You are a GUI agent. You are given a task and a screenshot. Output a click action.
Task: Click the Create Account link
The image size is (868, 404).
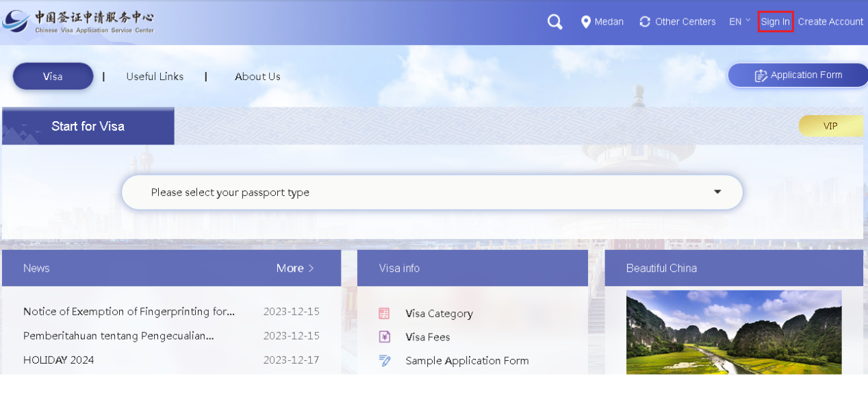click(830, 22)
